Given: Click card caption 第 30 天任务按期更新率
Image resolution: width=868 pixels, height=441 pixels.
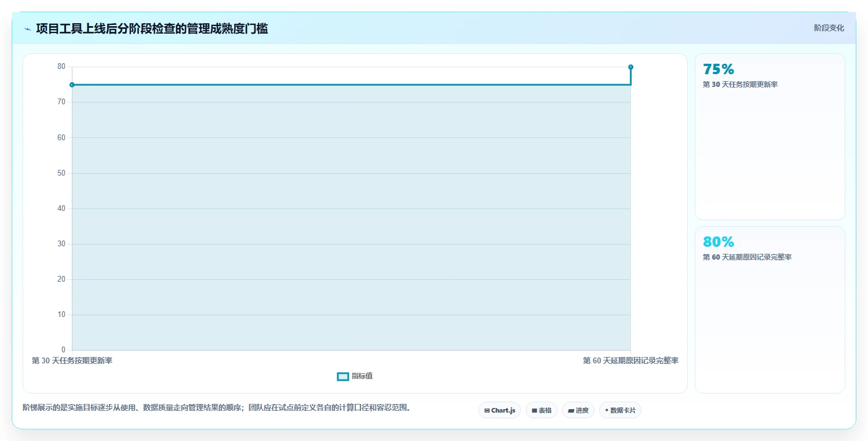Looking at the screenshot, I should (x=740, y=85).
